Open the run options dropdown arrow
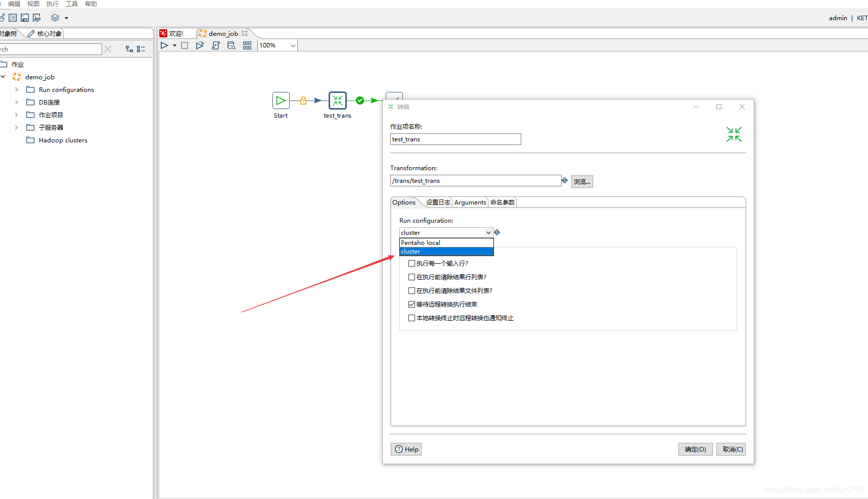868x499 pixels. (x=174, y=45)
